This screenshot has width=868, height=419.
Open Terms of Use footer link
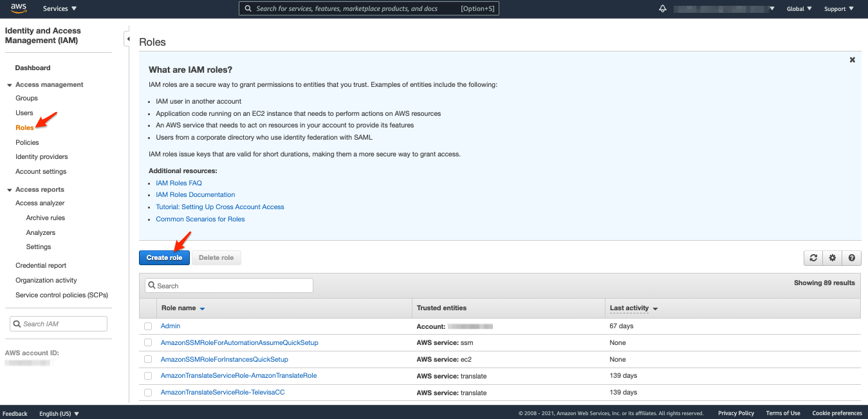[783, 413]
